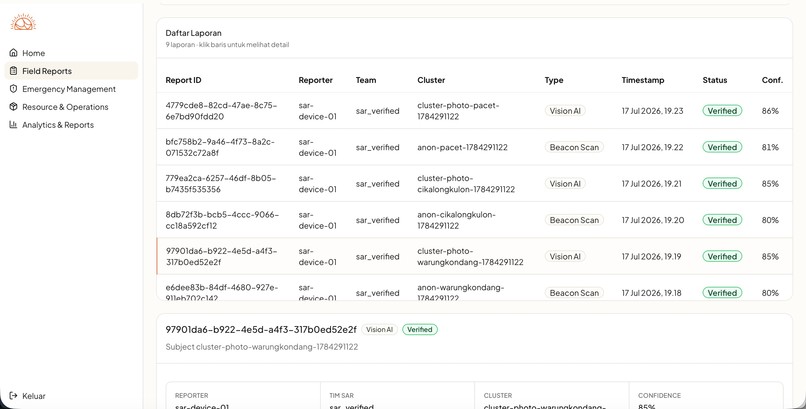Image resolution: width=806 pixels, height=409 pixels.
Task: Click timestamp 17 Jul 2026, 19.22
Action: (x=652, y=147)
